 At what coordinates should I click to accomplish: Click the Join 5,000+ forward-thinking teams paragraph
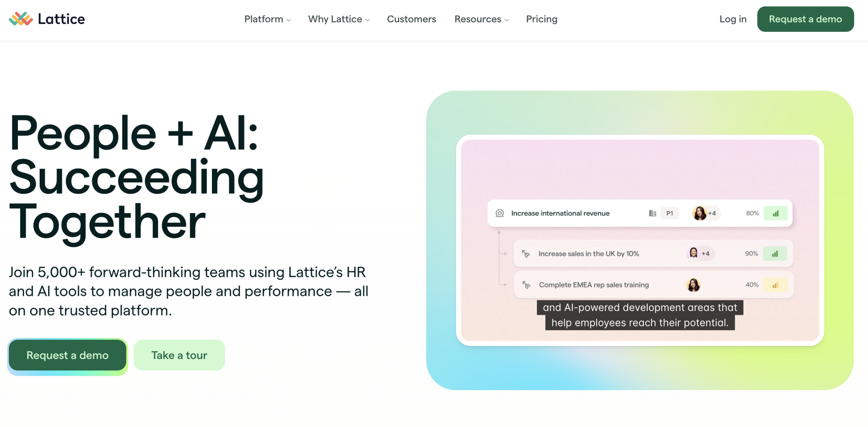coord(189,291)
